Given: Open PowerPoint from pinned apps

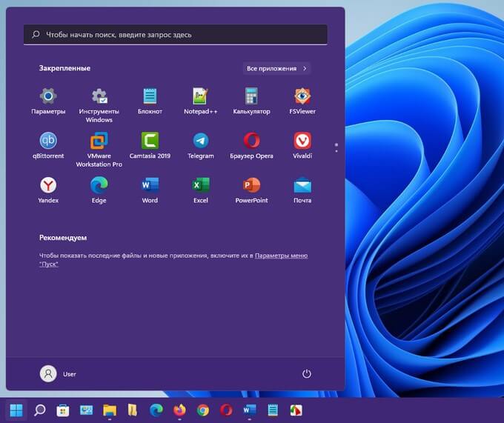Looking at the screenshot, I should pos(251,190).
